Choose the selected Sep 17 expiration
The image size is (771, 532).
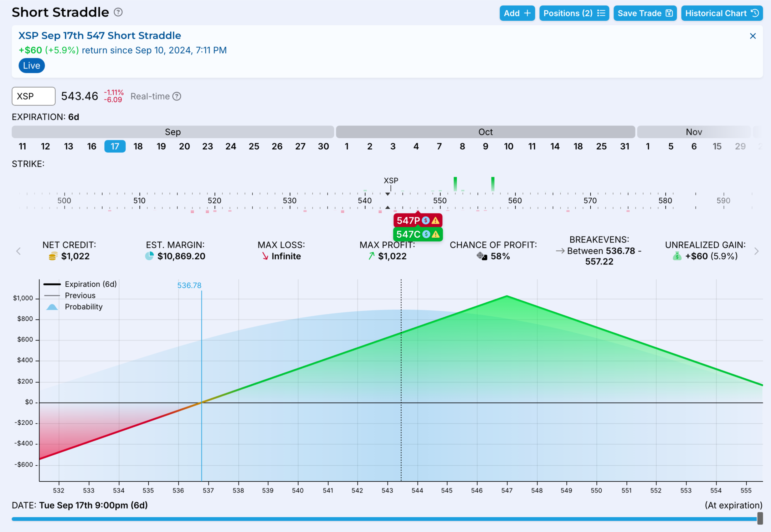click(x=115, y=146)
